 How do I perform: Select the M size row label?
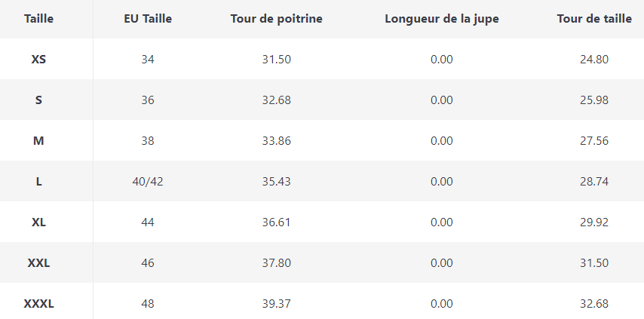[x=38, y=140]
